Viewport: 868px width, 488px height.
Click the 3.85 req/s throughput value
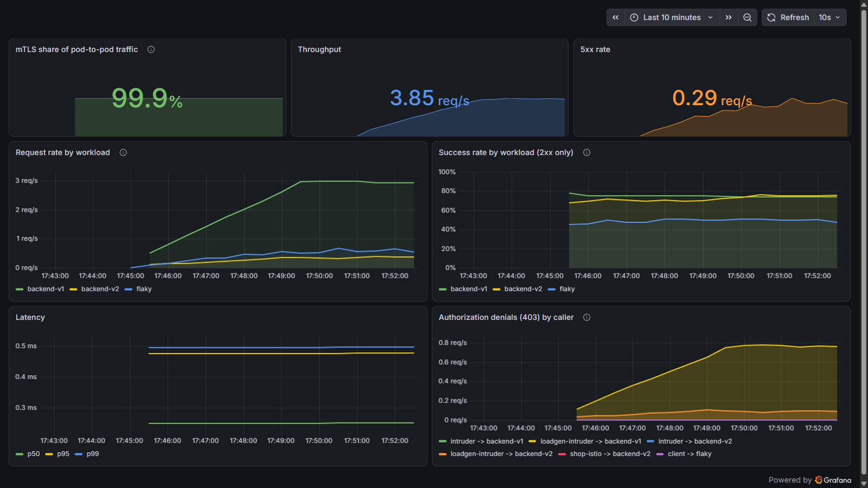pos(430,98)
